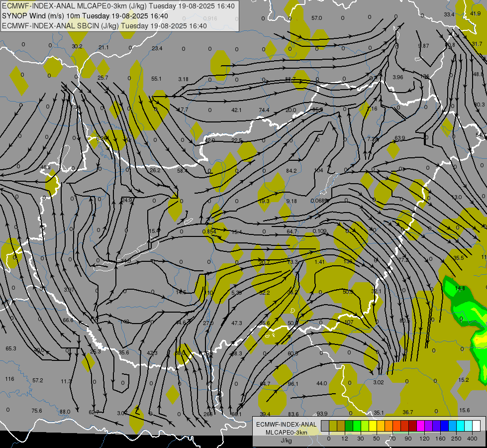Image resolution: width=487 pixels, height=448 pixels.
Task: Click the map value 66.6
Action: click(68, 320)
